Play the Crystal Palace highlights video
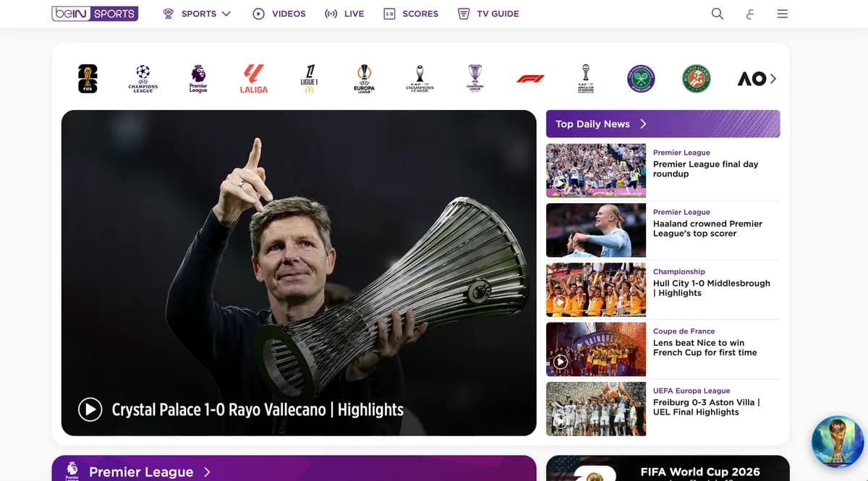 [90, 409]
